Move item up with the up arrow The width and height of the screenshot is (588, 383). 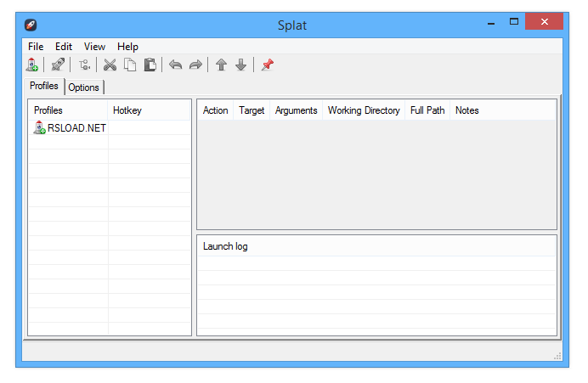tap(221, 65)
